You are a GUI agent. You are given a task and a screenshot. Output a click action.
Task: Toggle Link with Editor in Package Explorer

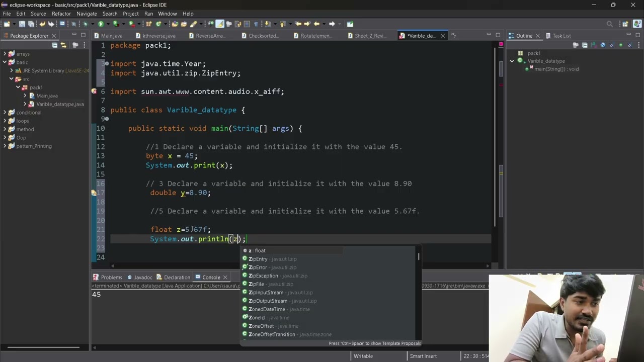point(63,45)
